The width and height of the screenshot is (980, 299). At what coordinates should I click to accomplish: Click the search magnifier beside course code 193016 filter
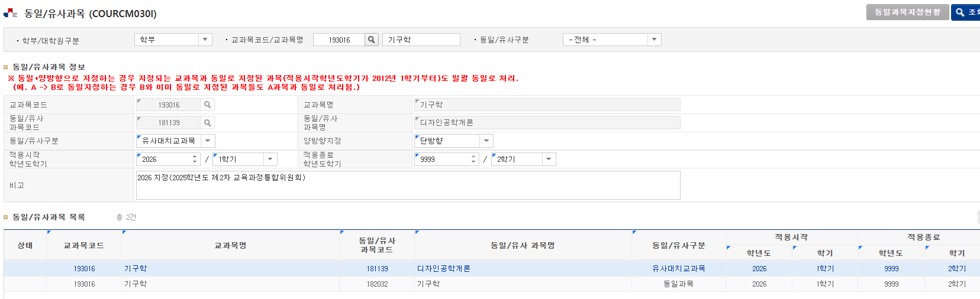coord(371,40)
